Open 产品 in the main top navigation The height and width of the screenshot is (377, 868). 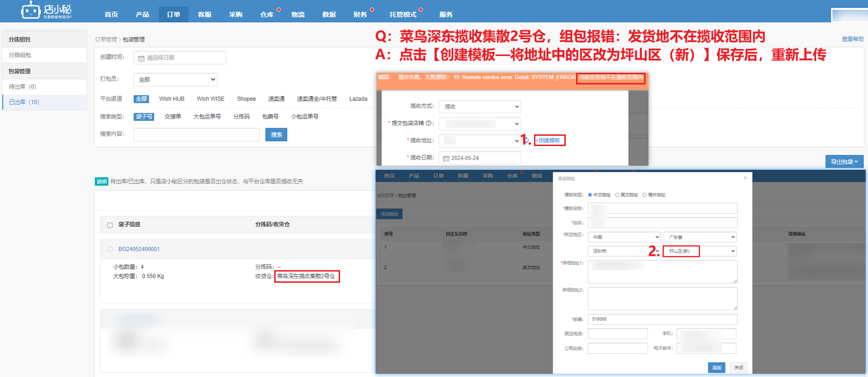[142, 14]
